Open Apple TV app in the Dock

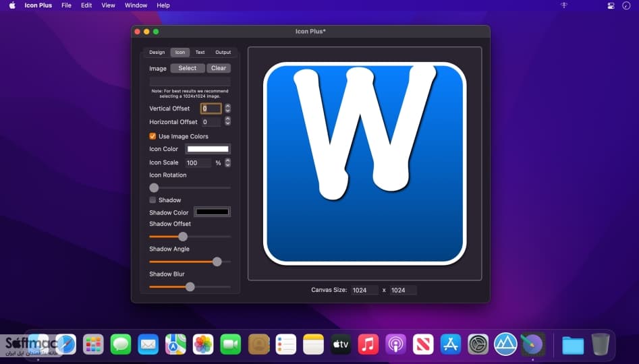341,344
